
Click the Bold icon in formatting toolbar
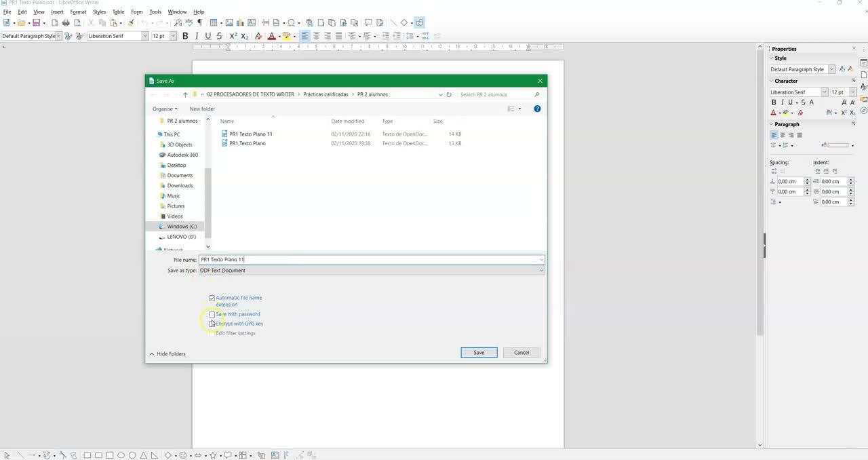185,36
